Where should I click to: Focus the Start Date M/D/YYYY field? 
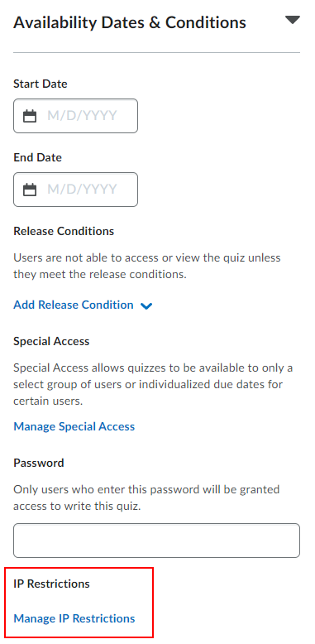pyautogui.click(x=75, y=116)
